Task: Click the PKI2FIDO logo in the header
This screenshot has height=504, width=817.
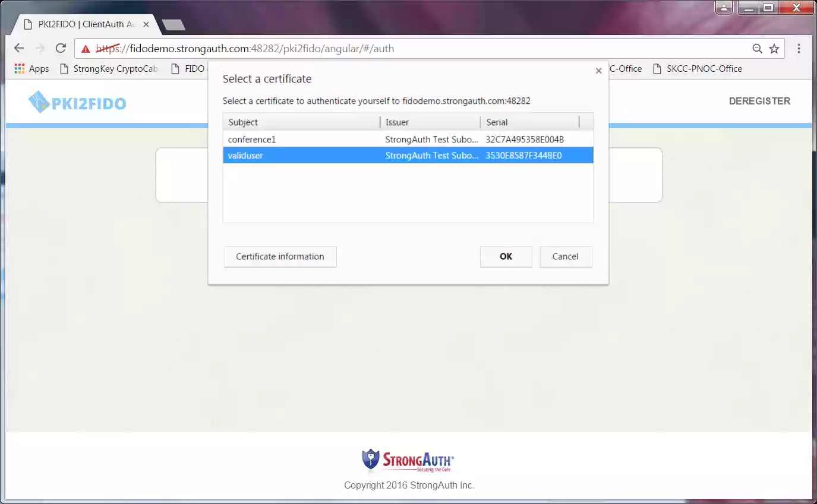Action: [x=77, y=101]
